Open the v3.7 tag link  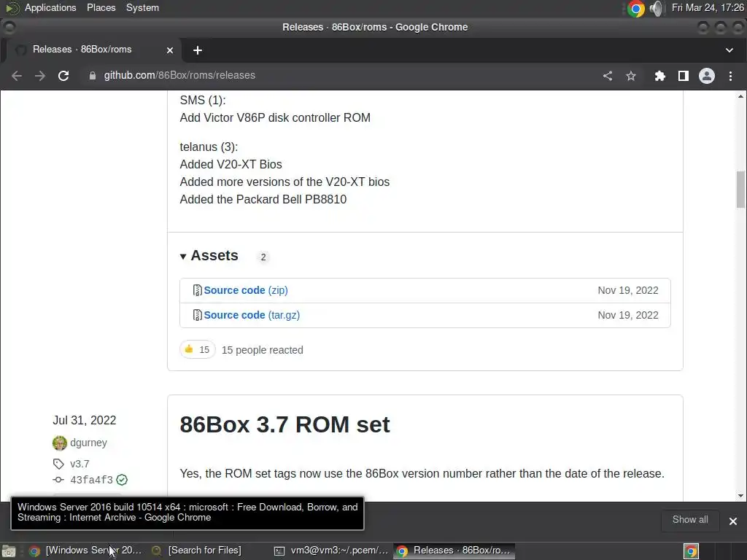pos(80,464)
